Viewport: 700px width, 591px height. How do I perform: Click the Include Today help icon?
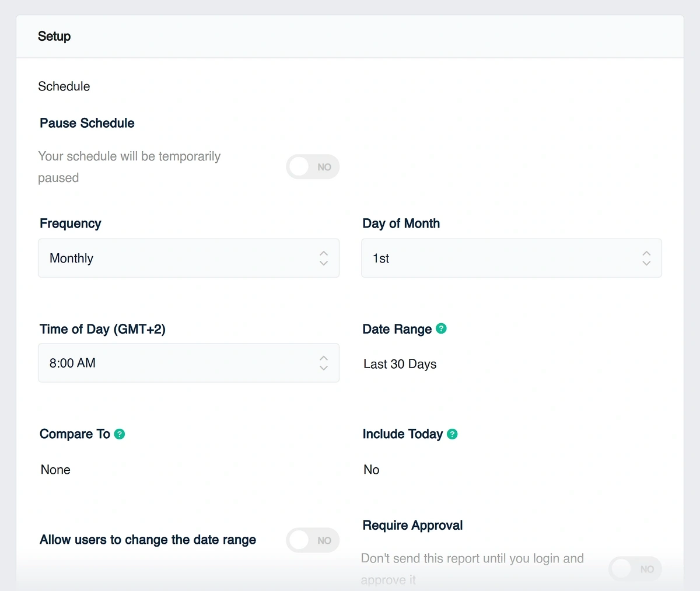pos(452,434)
